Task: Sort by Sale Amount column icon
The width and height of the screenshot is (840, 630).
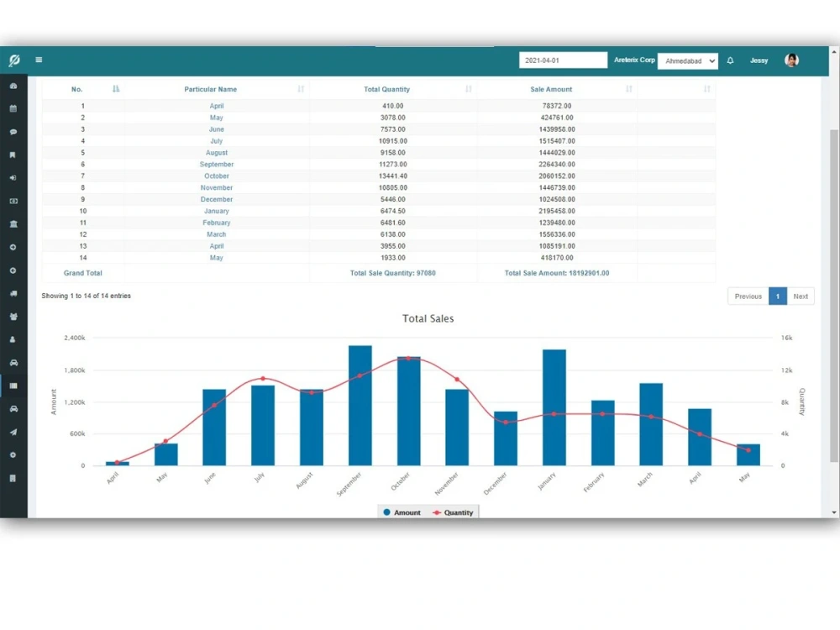Action: click(x=629, y=89)
